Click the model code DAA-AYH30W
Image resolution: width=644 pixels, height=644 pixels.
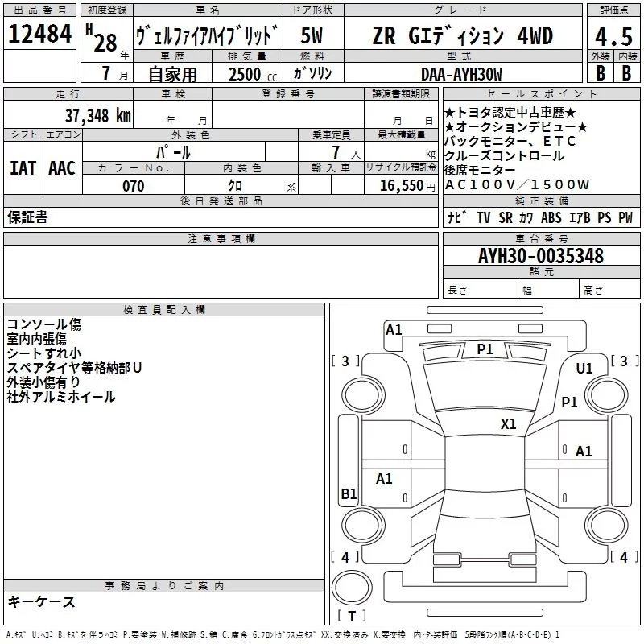point(461,74)
